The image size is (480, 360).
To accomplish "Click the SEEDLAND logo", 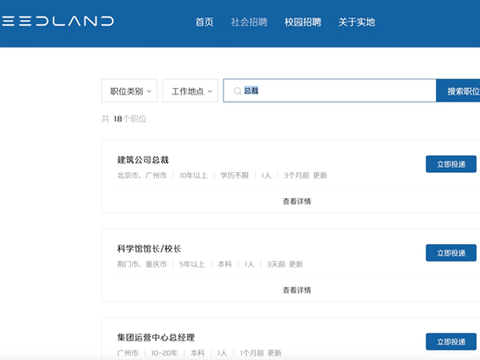I will pyautogui.click(x=58, y=21).
